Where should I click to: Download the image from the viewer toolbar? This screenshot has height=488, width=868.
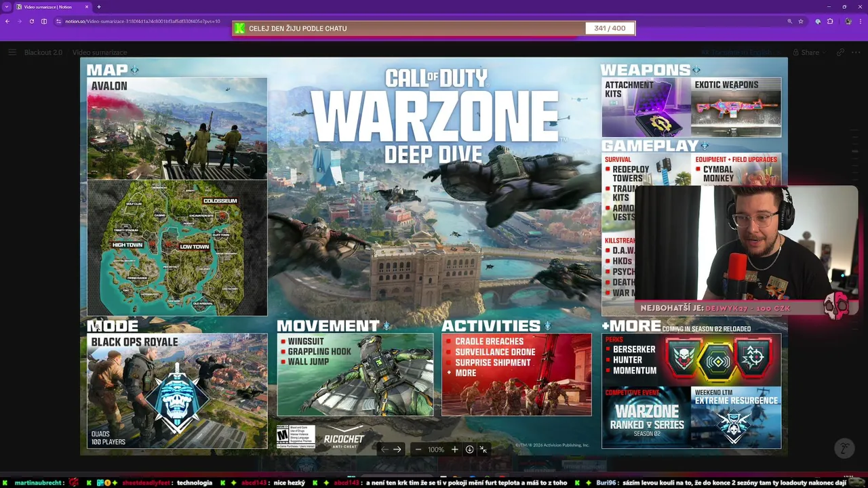click(x=469, y=449)
